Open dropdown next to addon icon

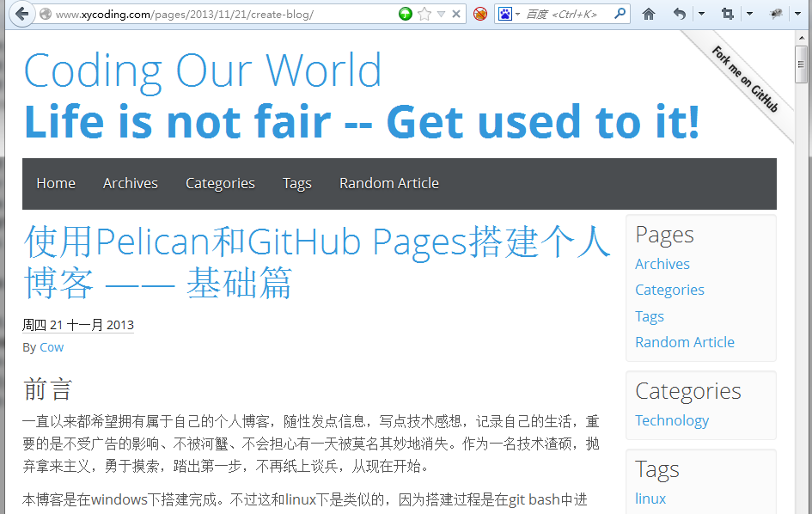click(797, 14)
